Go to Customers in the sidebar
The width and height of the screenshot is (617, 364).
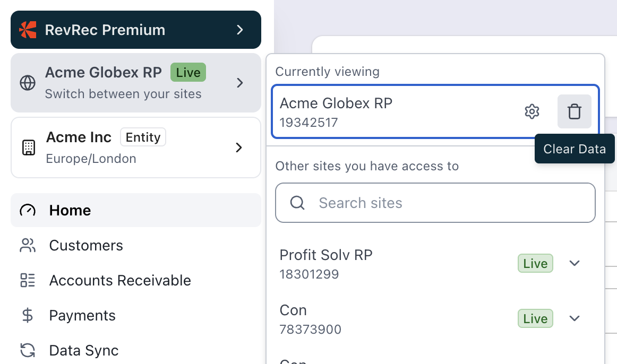tap(86, 246)
